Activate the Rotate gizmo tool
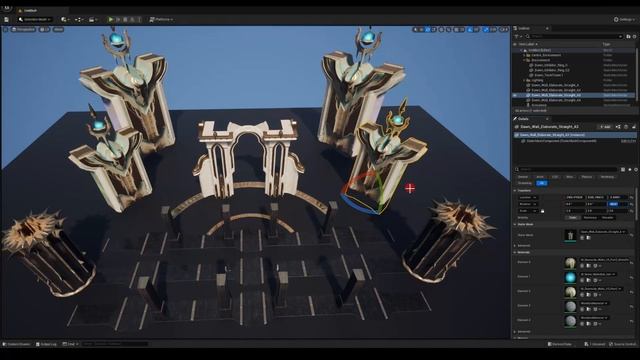The image size is (640, 360). 427,29
